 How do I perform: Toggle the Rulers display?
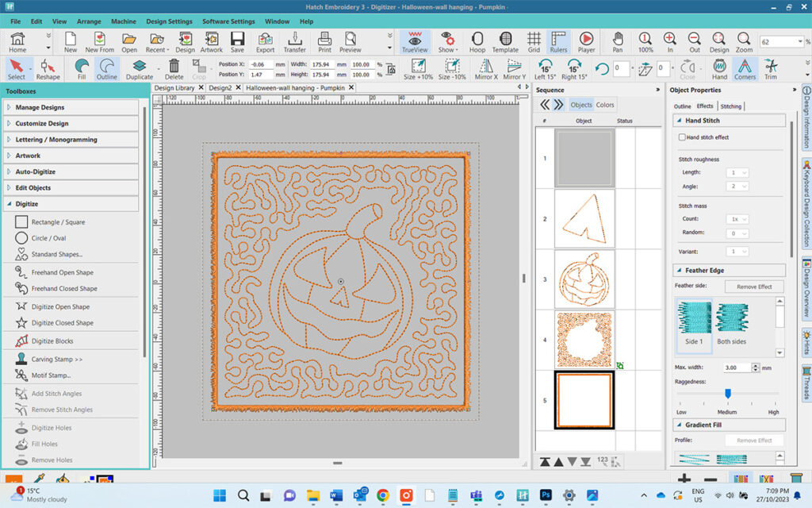tap(558, 41)
